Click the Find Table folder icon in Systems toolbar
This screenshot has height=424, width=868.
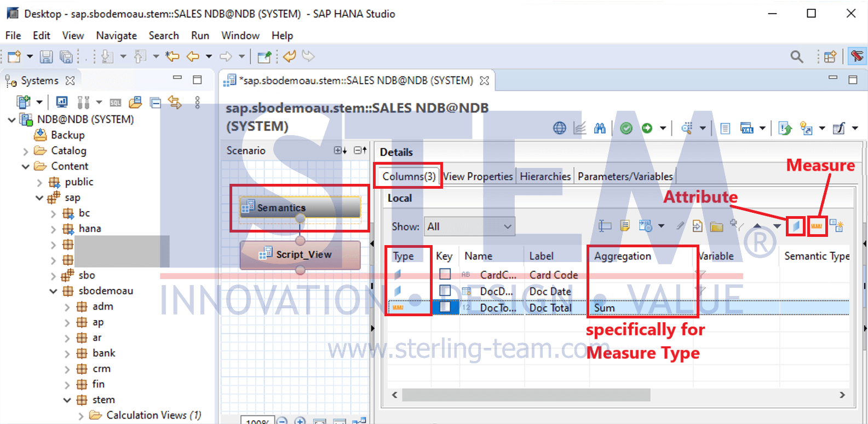[x=135, y=102]
